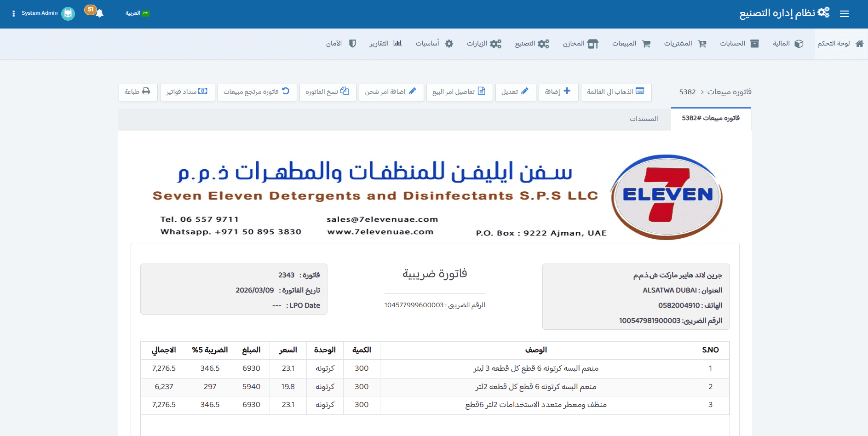Click فاتورة مرتجع مبيعات sales return button
868x436 pixels.
[257, 92]
